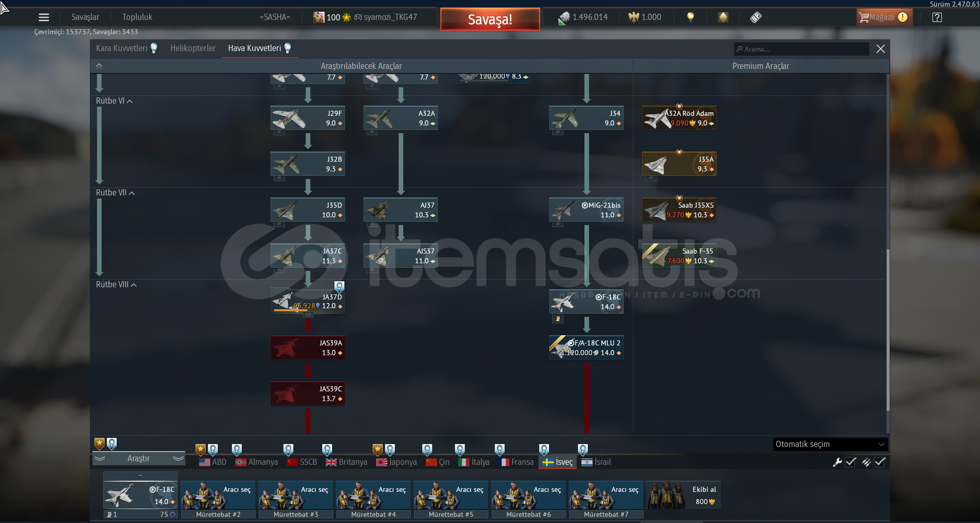This screenshot has height=523, width=980.
Task: Select Britanya nation tab
Action: coord(347,462)
